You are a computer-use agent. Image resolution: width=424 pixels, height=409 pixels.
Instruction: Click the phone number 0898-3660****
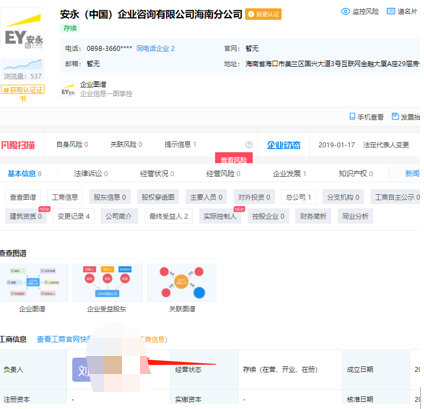tap(109, 49)
